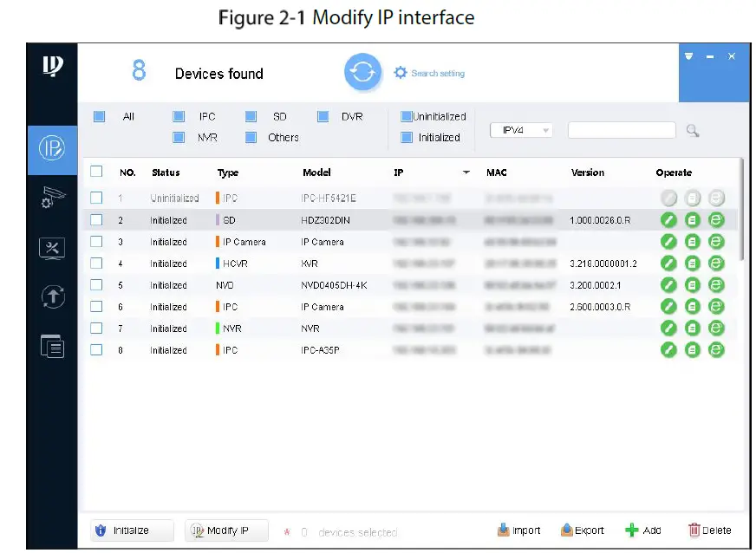Sort by the NO. column header

pos(127,172)
